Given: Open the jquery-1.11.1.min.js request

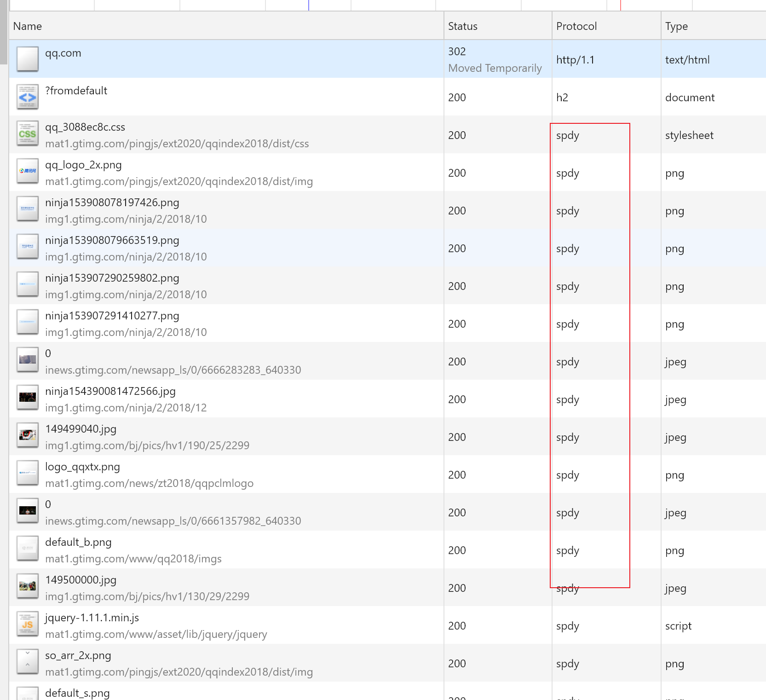Looking at the screenshot, I should point(92,618).
